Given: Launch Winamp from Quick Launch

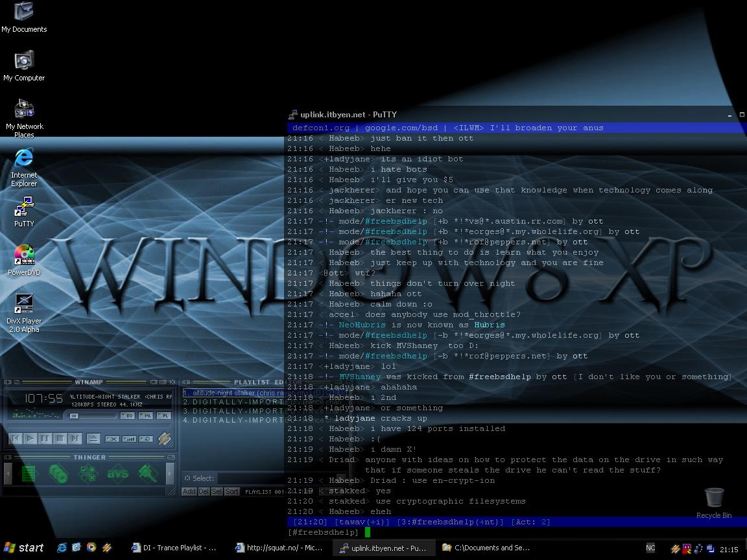Looking at the screenshot, I should pos(107,548).
